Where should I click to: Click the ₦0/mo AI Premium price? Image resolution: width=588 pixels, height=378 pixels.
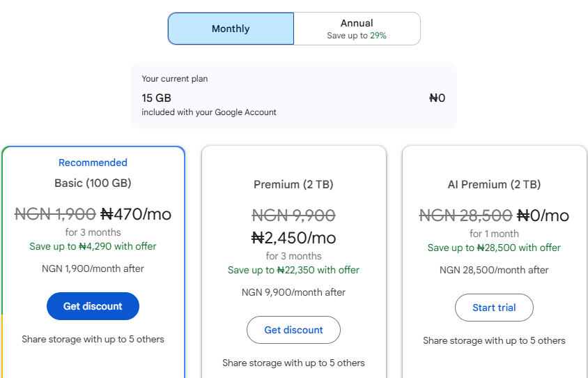coord(543,216)
